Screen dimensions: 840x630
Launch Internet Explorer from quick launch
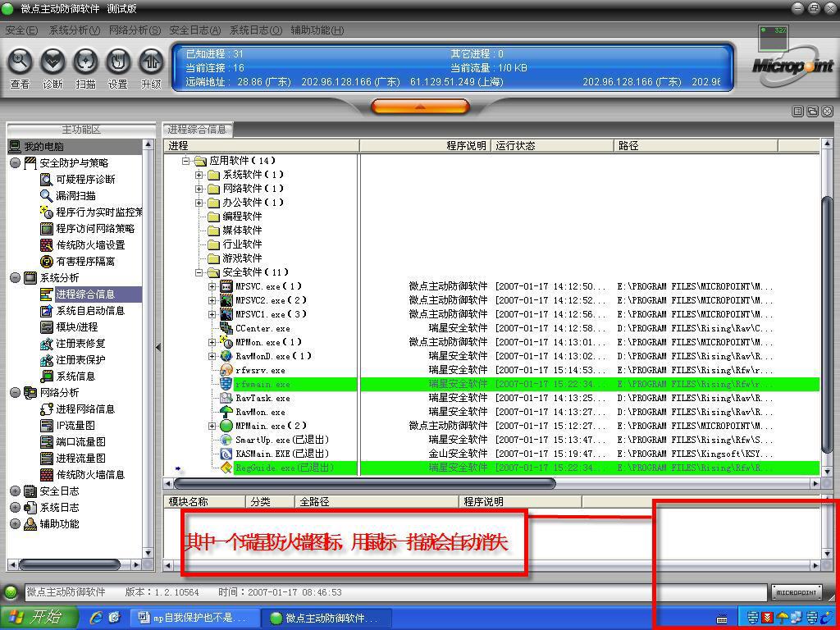(97, 619)
